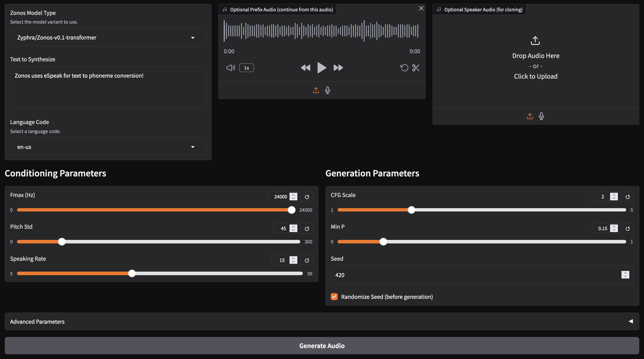The height and width of the screenshot is (359, 644).
Task: Click the CFG Scale stepper arrows
Action: click(x=614, y=197)
